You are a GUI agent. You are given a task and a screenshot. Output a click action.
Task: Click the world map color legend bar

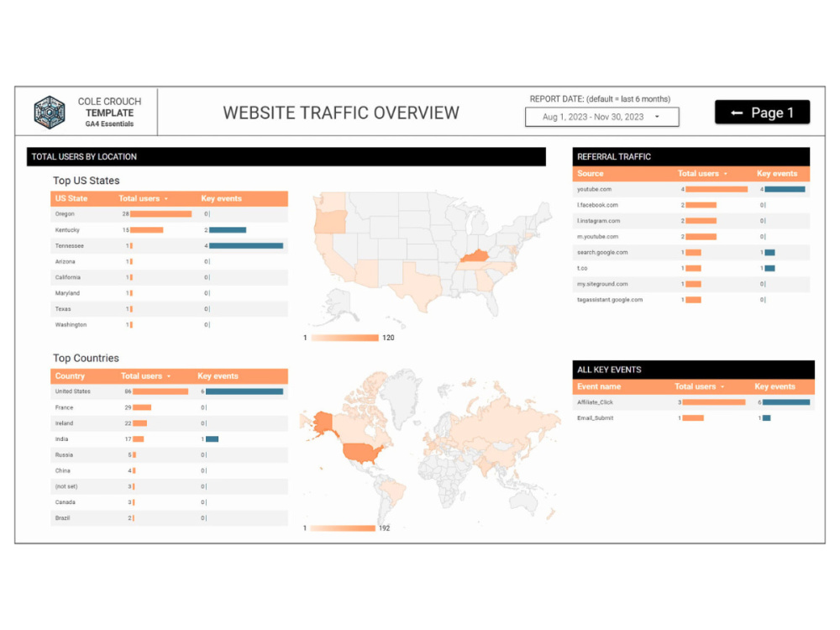tap(343, 528)
